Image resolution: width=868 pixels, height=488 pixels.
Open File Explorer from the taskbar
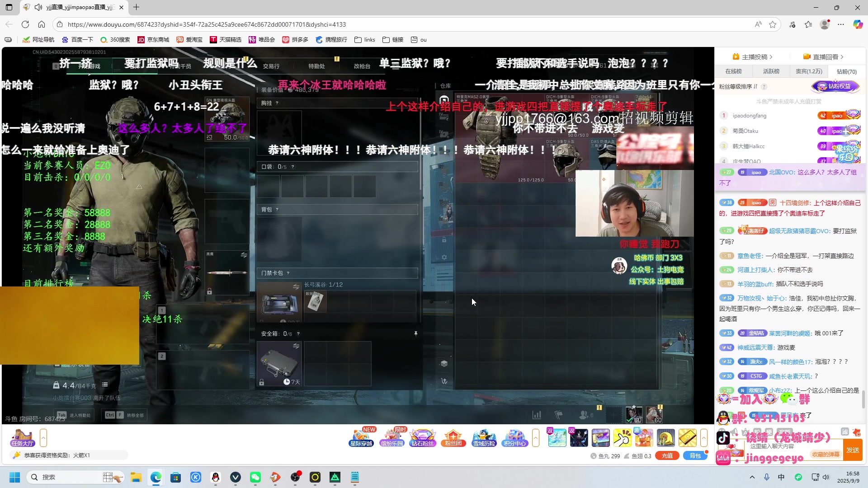pyautogui.click(x=136, y=477)
